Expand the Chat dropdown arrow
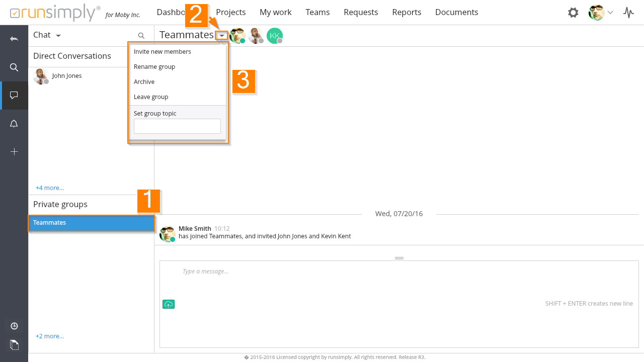The height and width of the screenshot is (362, 644). pyautogui.click(x=58, y=36)
